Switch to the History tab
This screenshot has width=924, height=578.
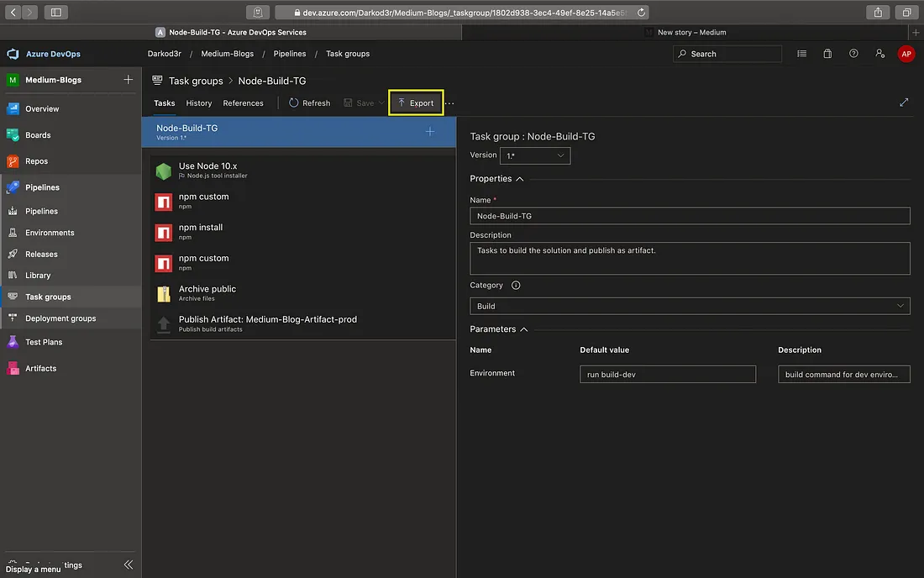coord(198,103)
